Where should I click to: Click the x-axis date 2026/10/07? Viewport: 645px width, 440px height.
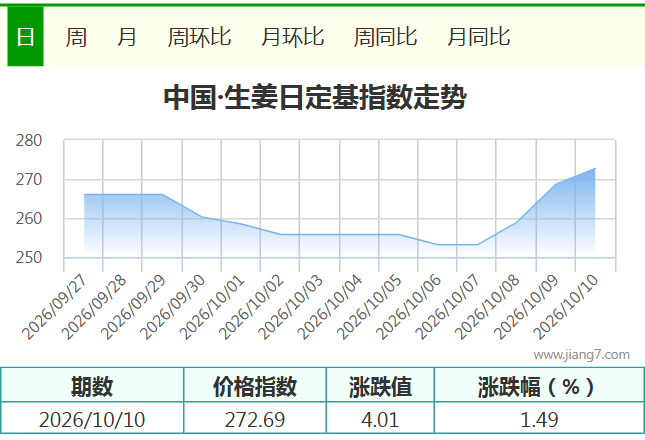[447, 307]
